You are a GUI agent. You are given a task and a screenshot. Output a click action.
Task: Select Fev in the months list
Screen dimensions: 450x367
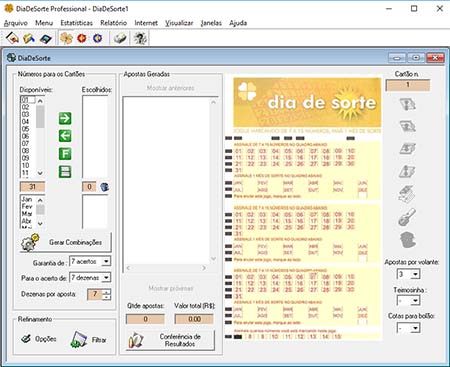(27, 206)
